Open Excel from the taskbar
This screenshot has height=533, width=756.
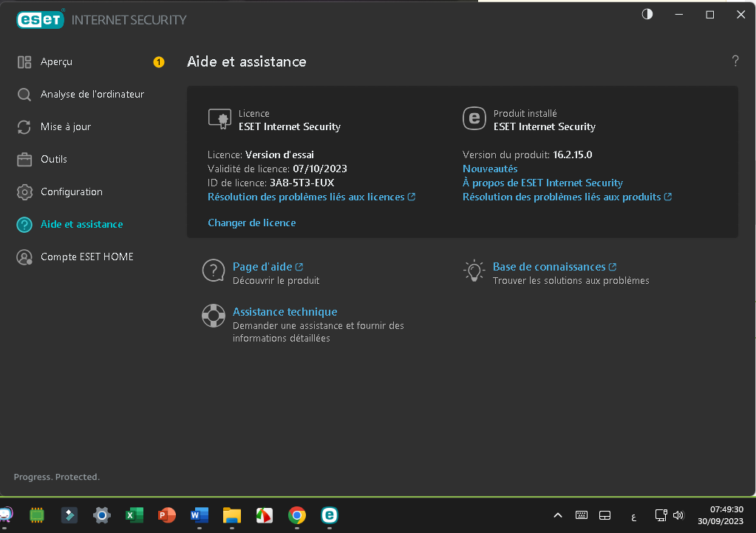134,515
